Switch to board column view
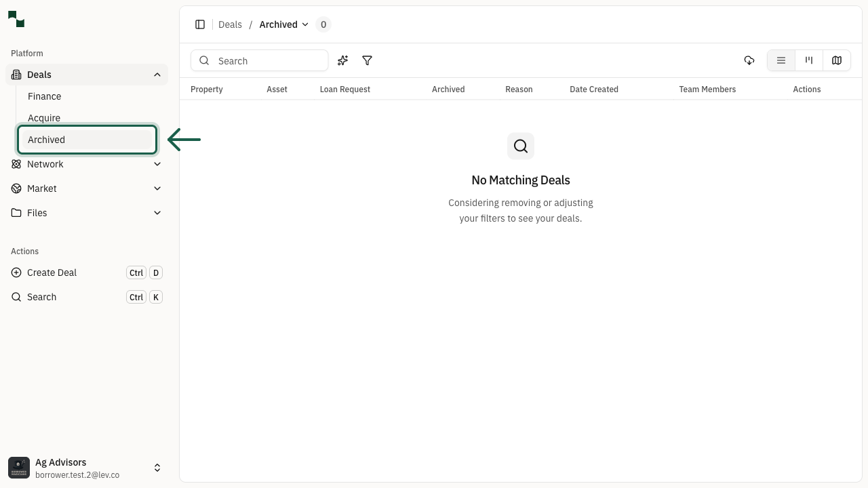Image resolution: width=868 pixels, height=488 pixels. point(809,61)
